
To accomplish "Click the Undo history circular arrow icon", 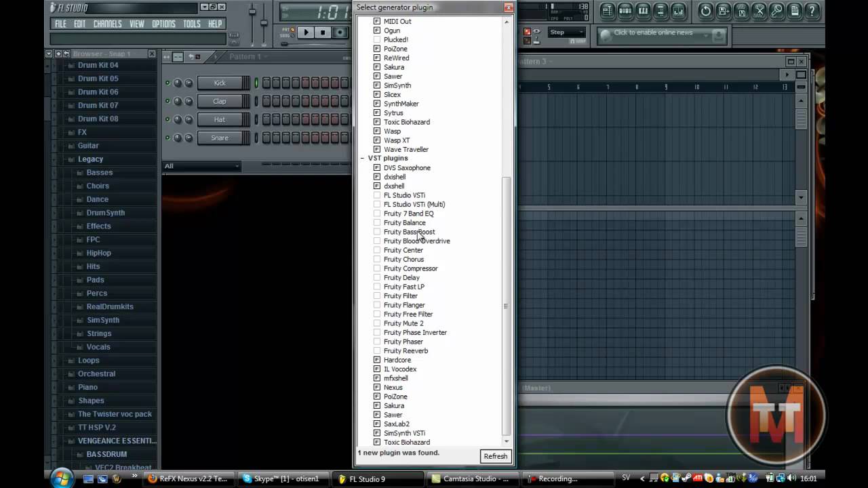I will pos(706,11).
